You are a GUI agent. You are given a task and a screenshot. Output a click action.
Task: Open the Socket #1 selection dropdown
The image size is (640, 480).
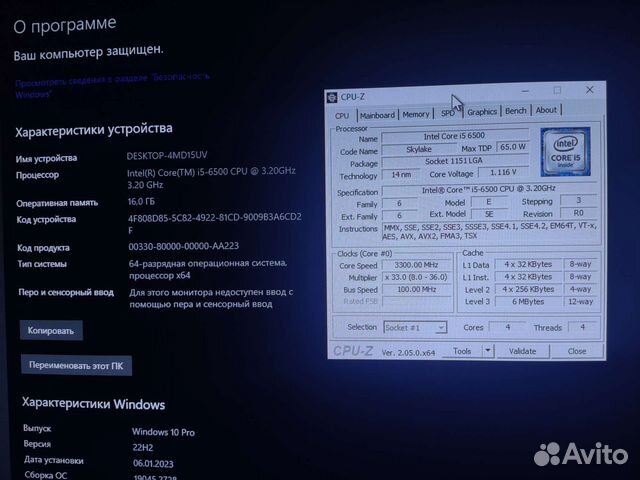point(415,327)
